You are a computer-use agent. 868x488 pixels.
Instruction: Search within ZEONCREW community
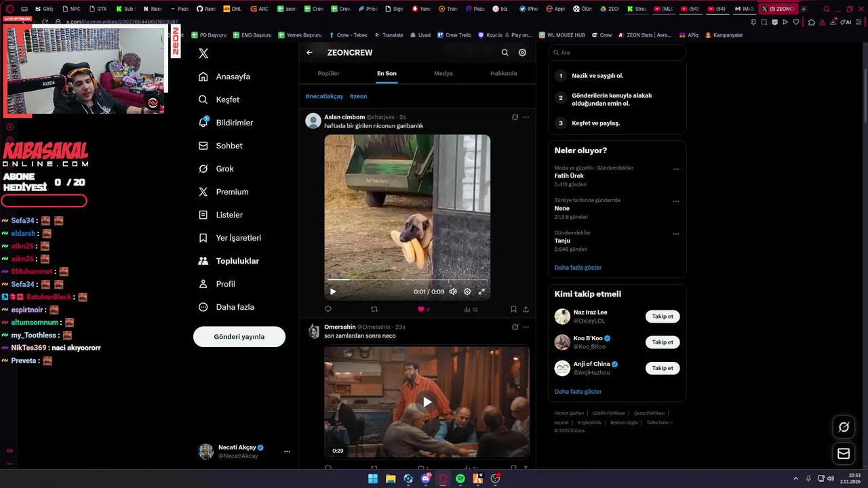505,52
